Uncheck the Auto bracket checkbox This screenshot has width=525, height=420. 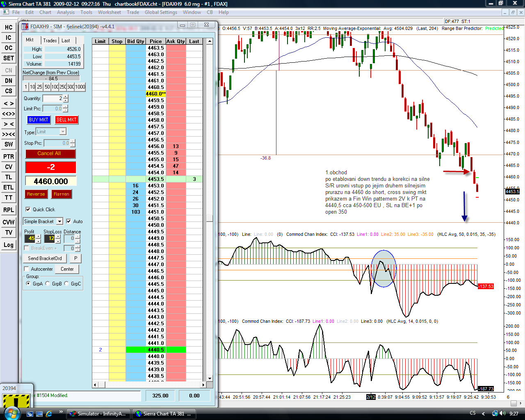68,221
